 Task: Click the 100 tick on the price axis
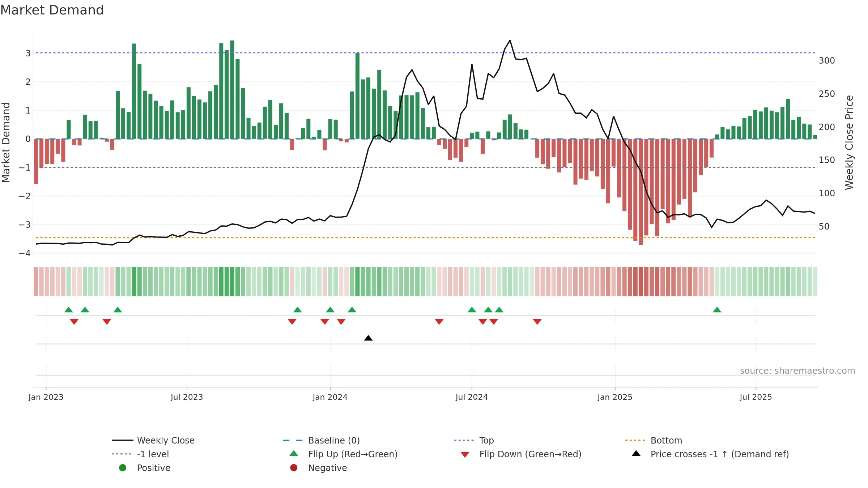click(x=827, y=193)
